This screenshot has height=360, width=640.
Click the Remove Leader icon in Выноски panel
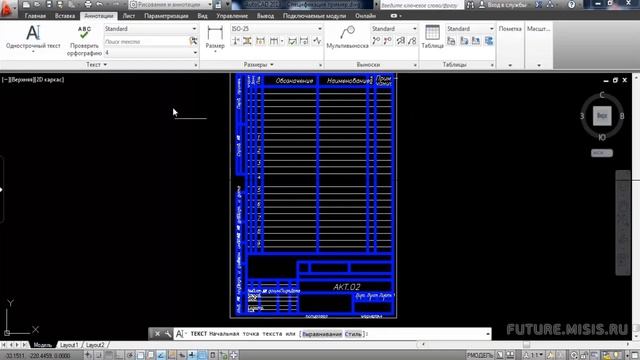(387, 41)
